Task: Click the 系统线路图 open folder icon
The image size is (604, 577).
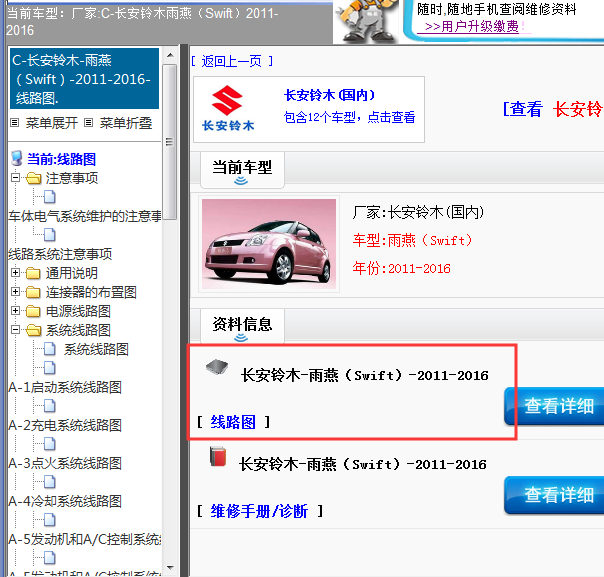Action: [34, 330]
